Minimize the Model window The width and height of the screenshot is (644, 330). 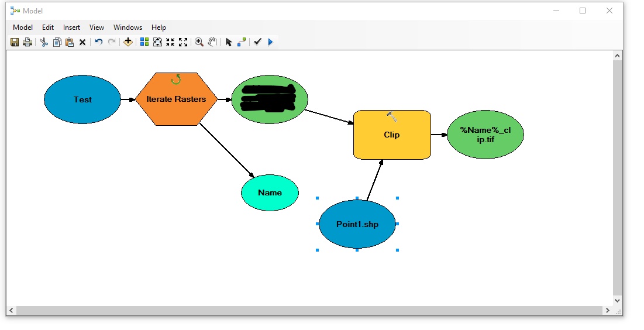556,11
